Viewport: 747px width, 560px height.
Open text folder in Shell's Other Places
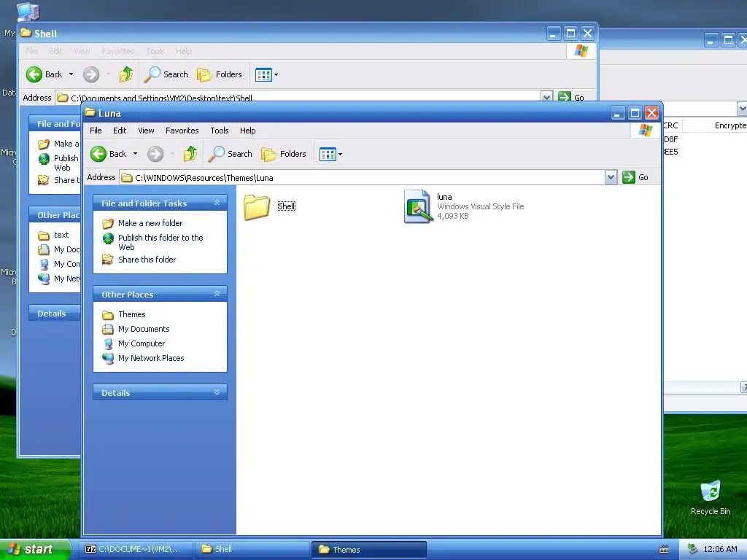(x=61, y=235)
